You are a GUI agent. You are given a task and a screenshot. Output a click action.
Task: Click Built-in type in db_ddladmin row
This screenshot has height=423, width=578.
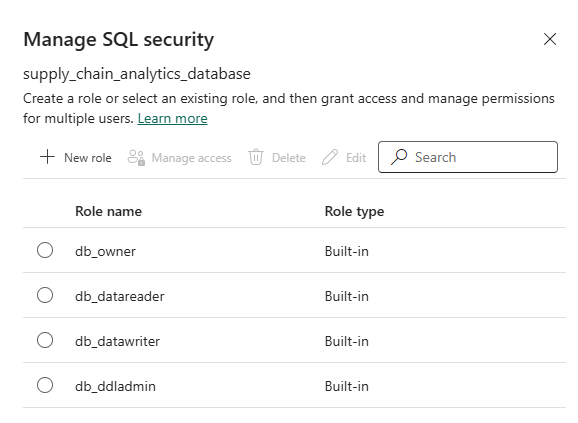click(347, 386)
